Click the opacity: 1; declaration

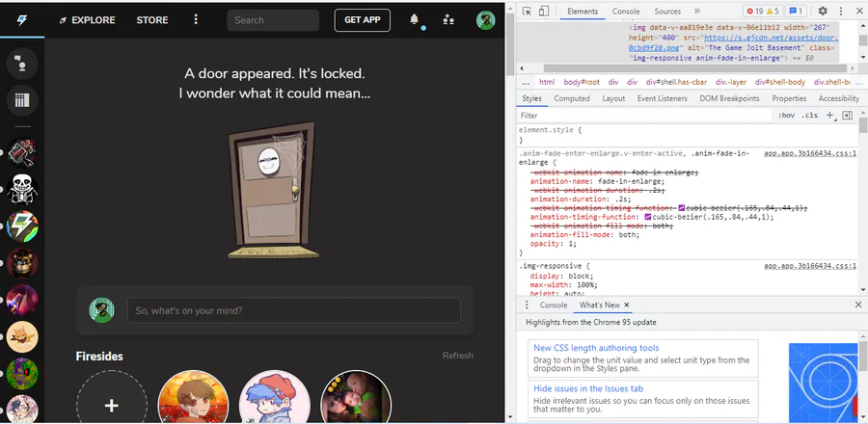553,244
